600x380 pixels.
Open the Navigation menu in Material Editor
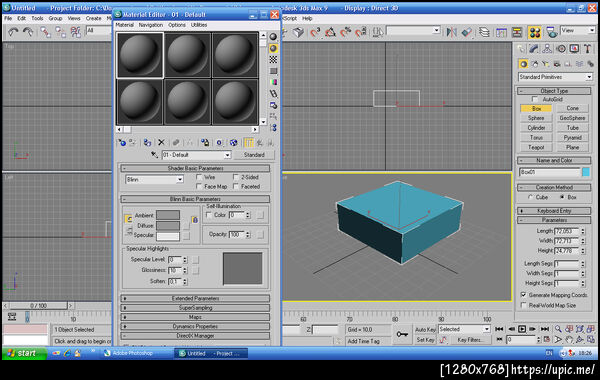151,25
